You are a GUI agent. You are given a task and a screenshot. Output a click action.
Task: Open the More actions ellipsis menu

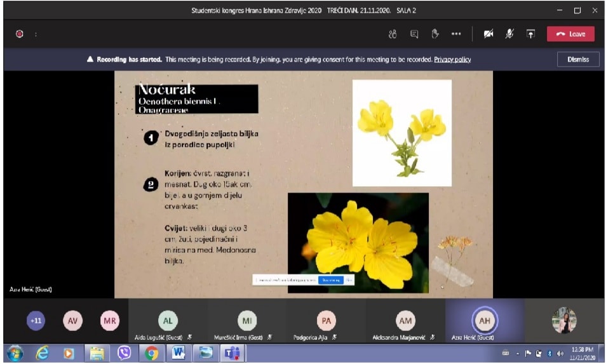pyautogui.click(x=456, y=34)
